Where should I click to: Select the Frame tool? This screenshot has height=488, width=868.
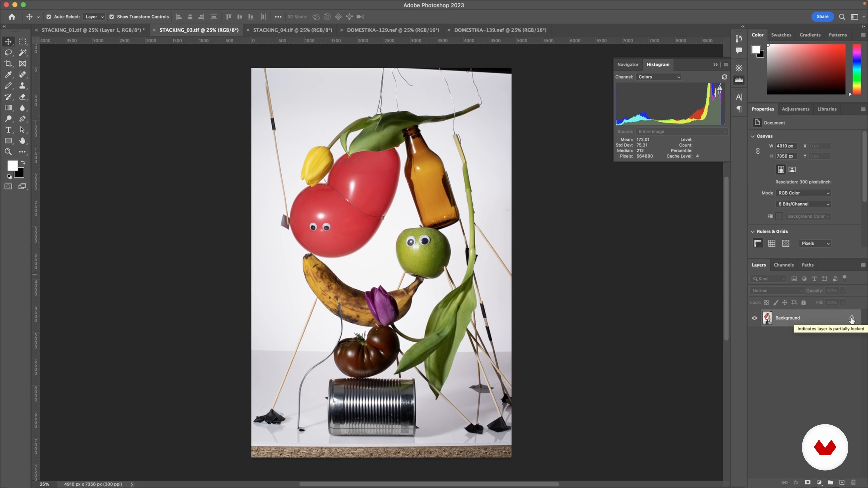click(22, 64)
